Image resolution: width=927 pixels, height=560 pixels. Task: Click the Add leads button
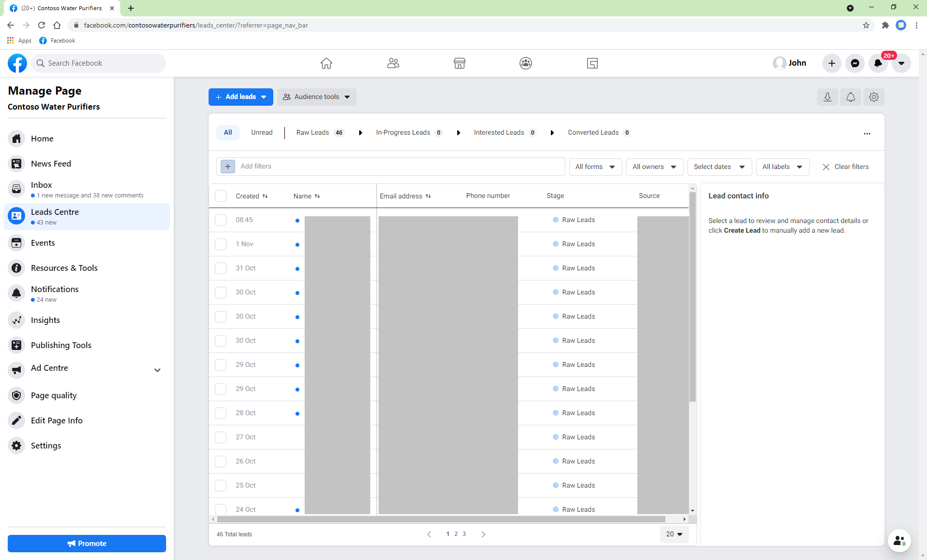[x=240, y=97]
